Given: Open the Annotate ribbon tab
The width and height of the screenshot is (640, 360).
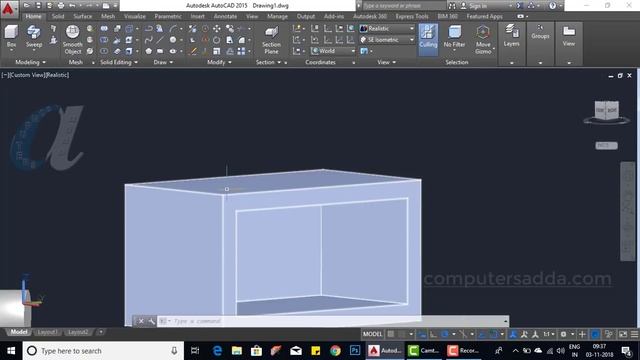Looking at the screenshot, I should click(225, 16).
